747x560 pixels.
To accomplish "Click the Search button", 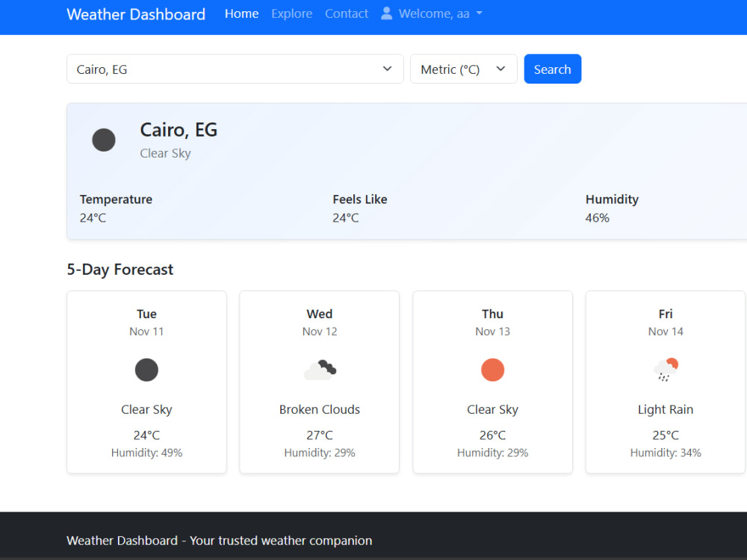I will (552, 69).
